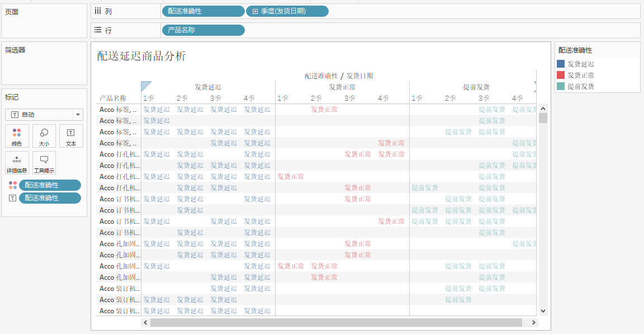Screen dimensions: 644x334
Task: Click the Detail (详细信息) mark button
Action: pyautogui.click(x=17, y=163)
